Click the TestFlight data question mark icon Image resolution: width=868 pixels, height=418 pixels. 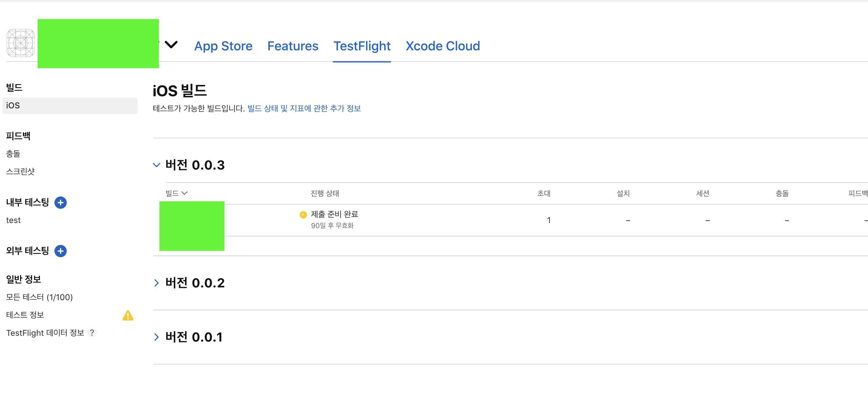[x=92, y=333]
